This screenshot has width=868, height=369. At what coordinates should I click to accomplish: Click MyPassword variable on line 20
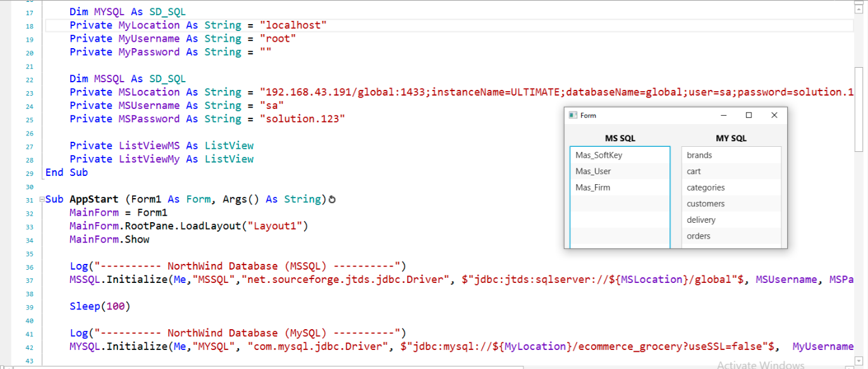tap(149, 52)
